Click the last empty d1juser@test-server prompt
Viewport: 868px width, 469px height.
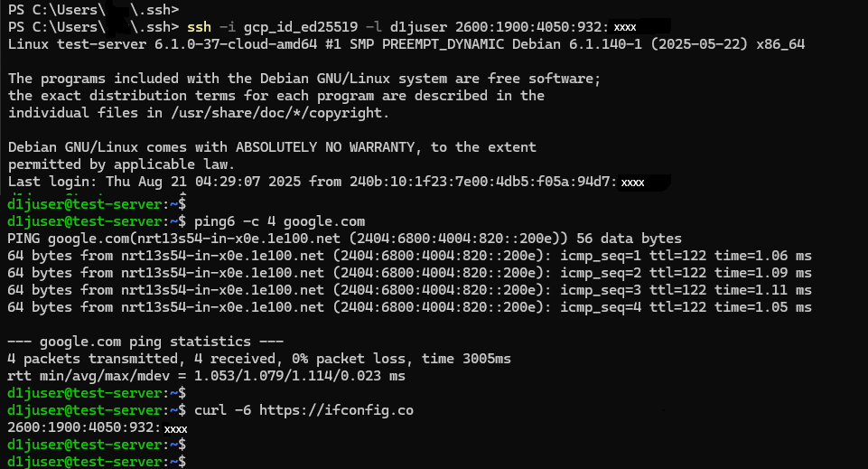click(x=97, y=461)
